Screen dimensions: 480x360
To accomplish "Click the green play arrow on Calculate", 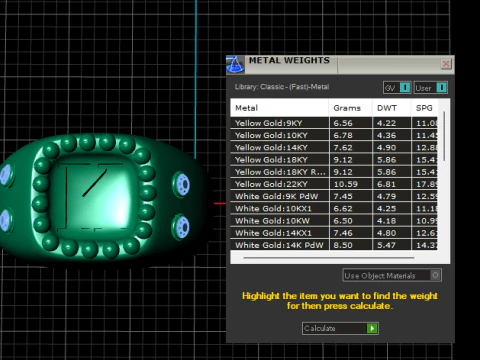I will coord(372,328).
